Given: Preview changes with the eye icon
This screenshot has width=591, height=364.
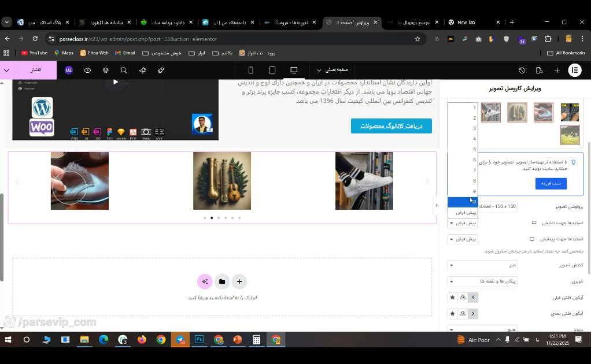Looking at the screenshot, I should pyautogui.click(x=87, y=70).
